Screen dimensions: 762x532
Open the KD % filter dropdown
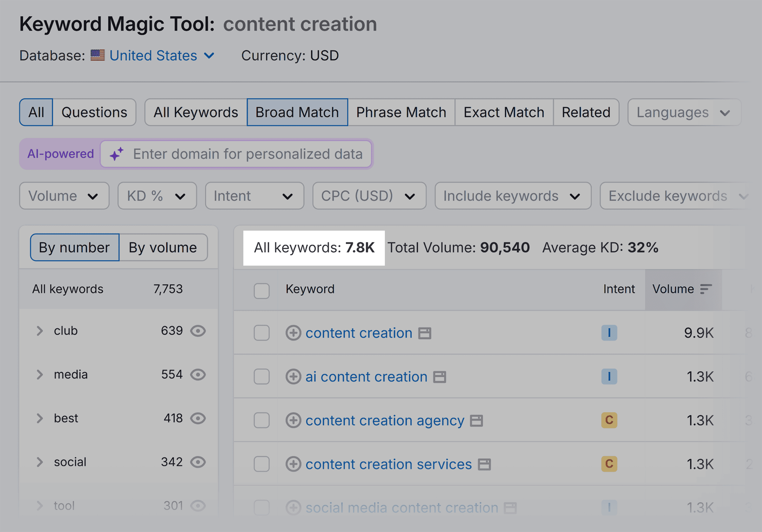click(x=157, y=196)
